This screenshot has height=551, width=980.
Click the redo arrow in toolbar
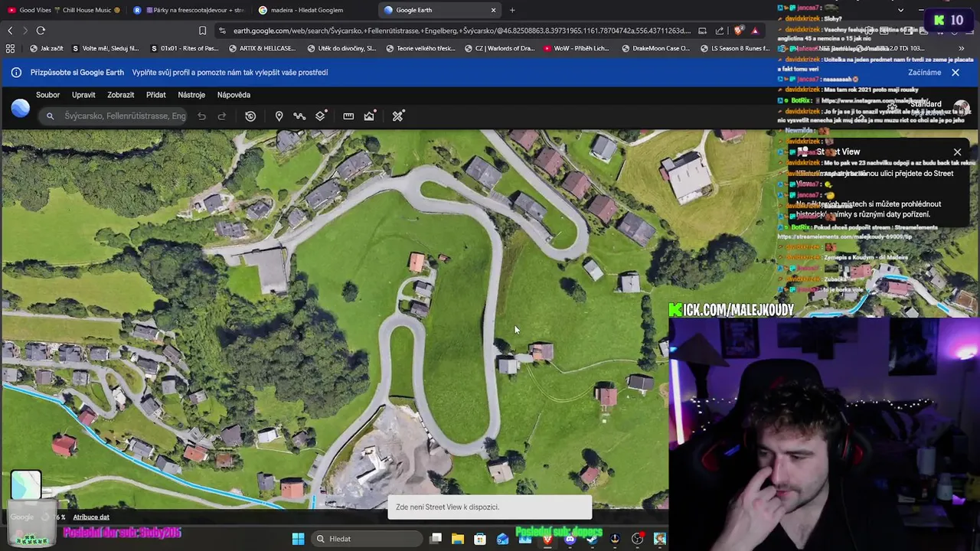(222, 116)
